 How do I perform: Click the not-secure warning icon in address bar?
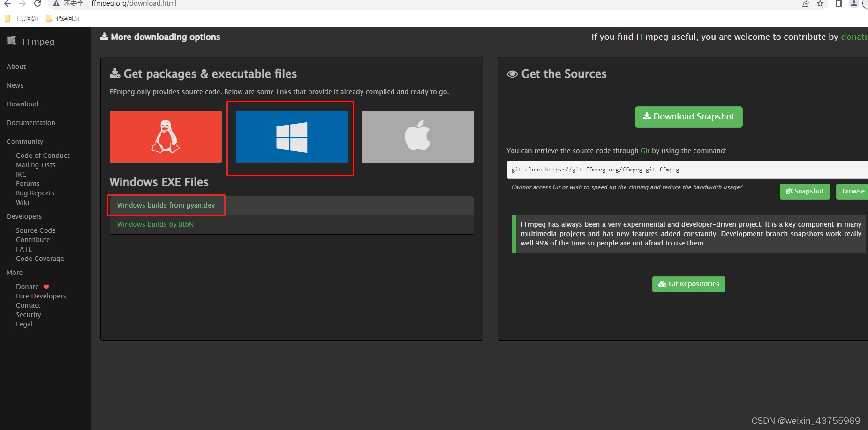[x=56, y=3]
